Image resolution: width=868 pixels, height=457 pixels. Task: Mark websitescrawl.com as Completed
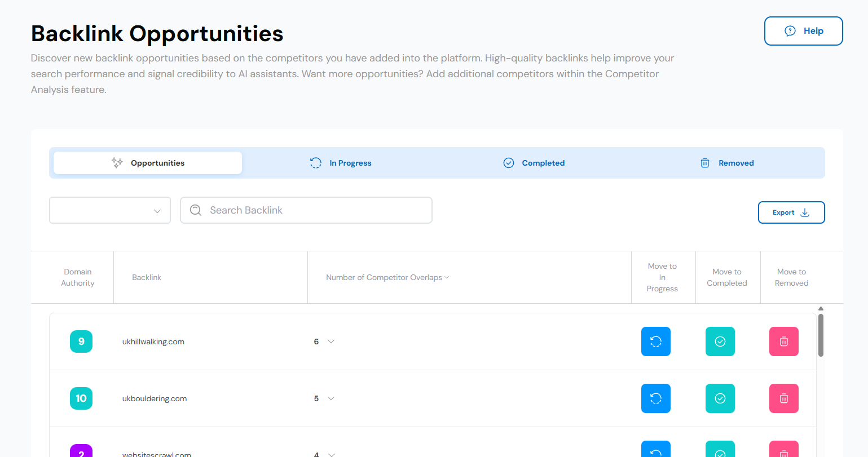click(x=720, y=449)
